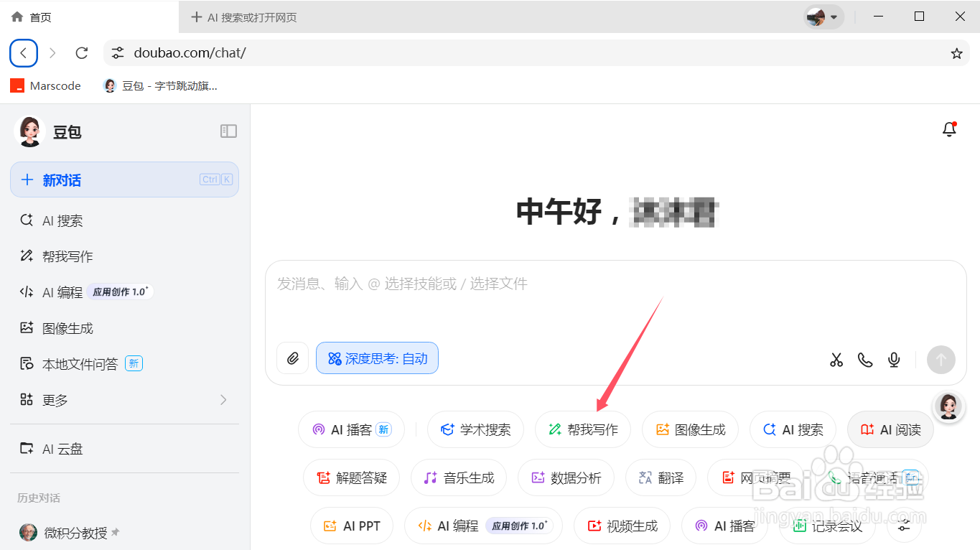Select the AI 搜索 skill chip below input
This screenshot has height=550, width=980.
coord(793,429)
